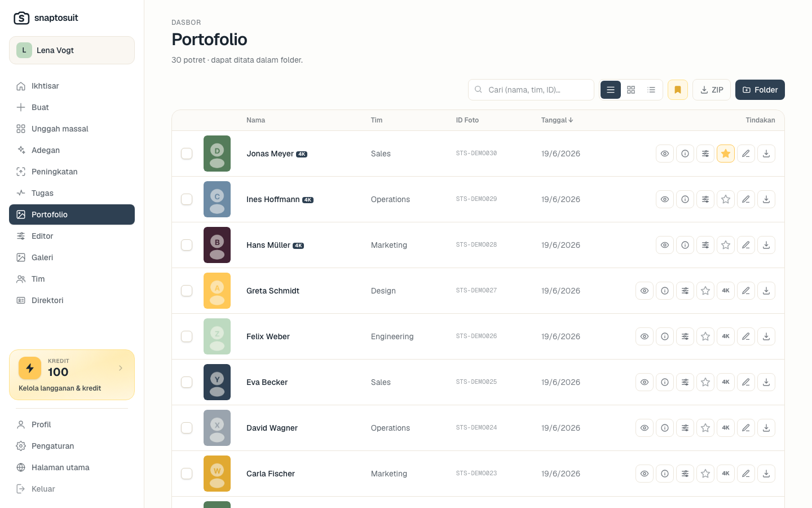Image resolution: width=812 pixels, height=508 pixels.
Task: Focus the Cari search field
Action: (x=531, y=90)
